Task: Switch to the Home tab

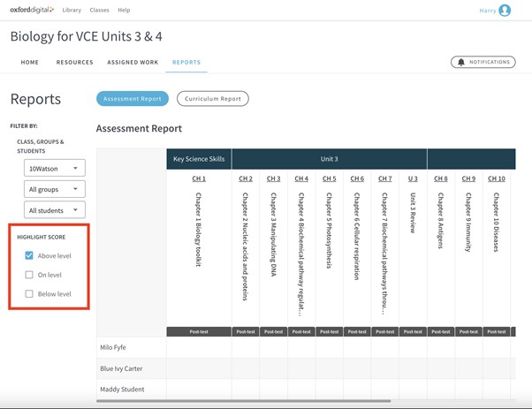Action: pos(30,63)
